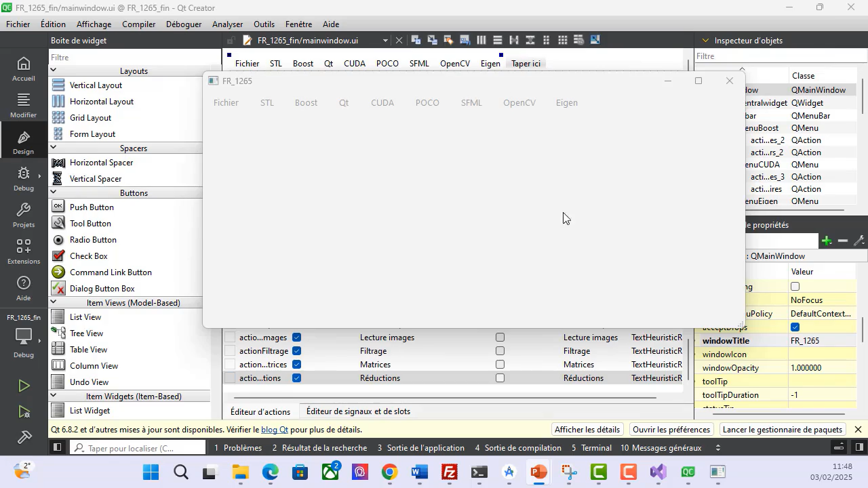
Task: Open the mainwindow.ui file dropdown
Action: click(x=385, y=41)
